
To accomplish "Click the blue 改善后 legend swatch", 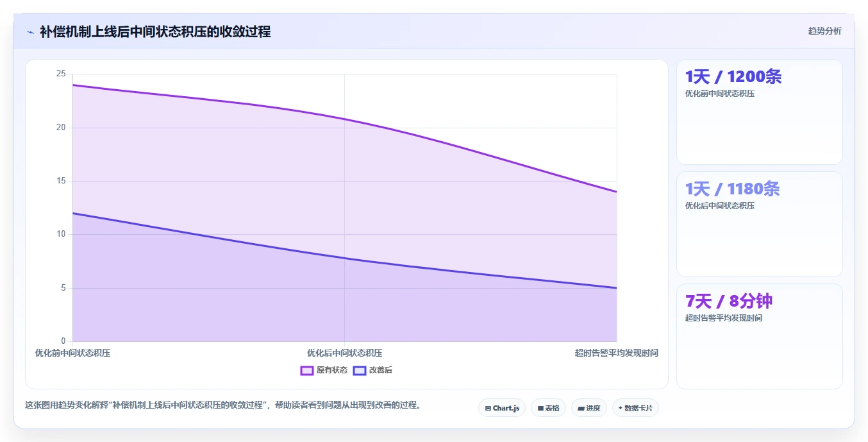I will [x=360, y=370].
